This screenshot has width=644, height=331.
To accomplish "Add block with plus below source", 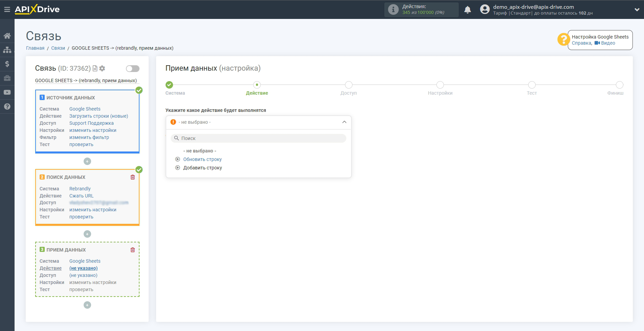I will coord(87,161).
